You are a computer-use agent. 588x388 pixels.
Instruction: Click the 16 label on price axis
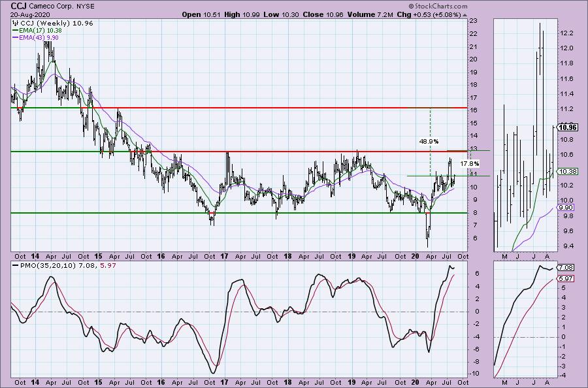click(x=473, y=110)
